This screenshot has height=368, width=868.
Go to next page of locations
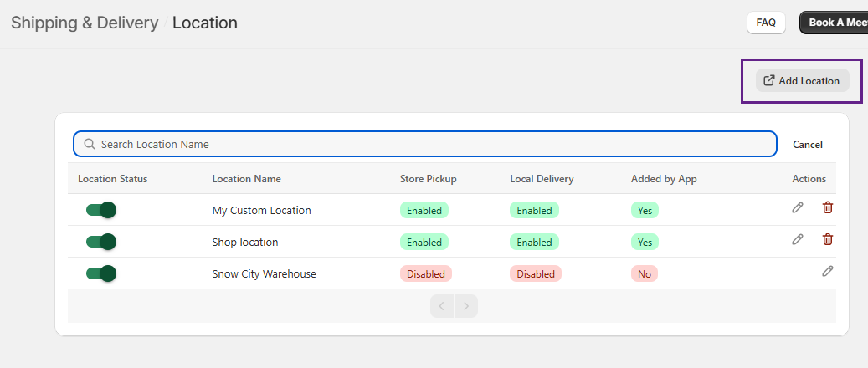tap(466, 306)
